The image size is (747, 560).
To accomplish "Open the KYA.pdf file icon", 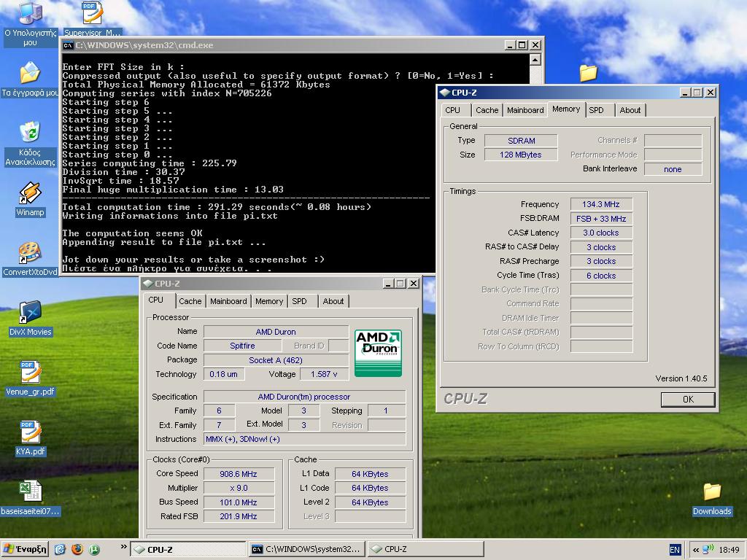I will pos(30,432).
